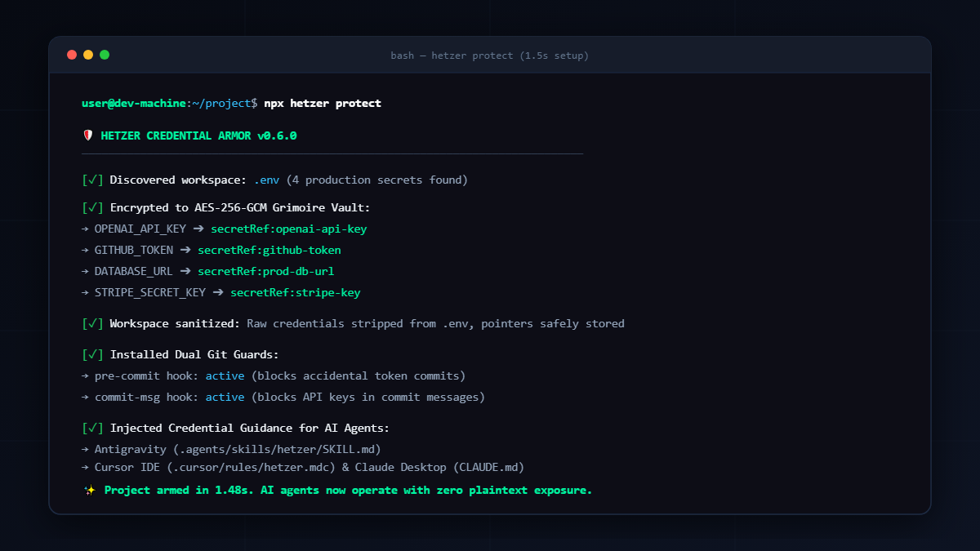Viewport: 980px width, 551px height.
Task: Click the checkmark beside Discovered workspace
Action: tap(93, 180)
